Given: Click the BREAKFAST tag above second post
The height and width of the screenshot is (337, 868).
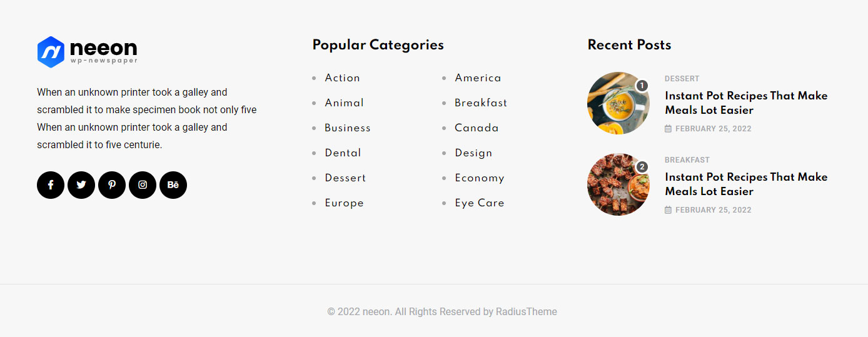Looking at the screenshot, I should [x=687, y=160].
